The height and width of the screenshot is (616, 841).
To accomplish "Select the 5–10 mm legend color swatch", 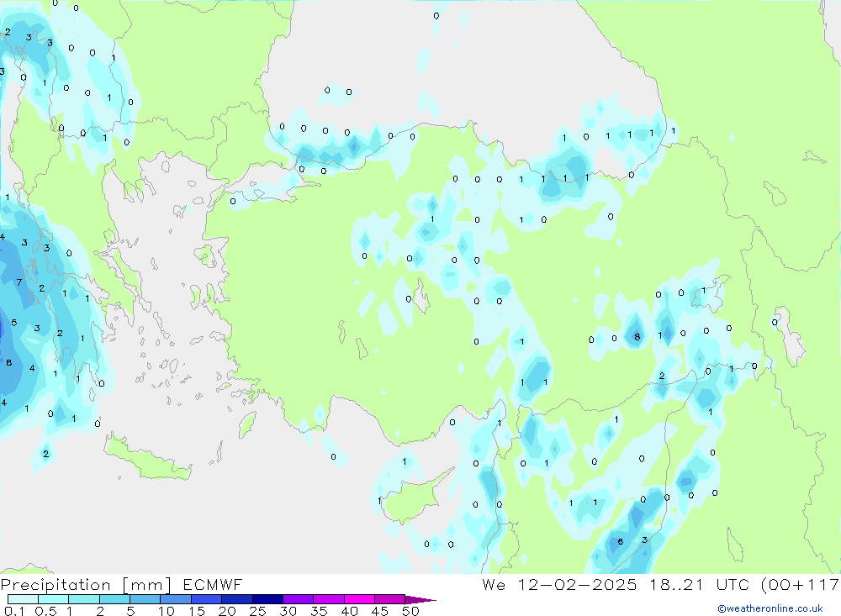I will (x=145, y=599).
